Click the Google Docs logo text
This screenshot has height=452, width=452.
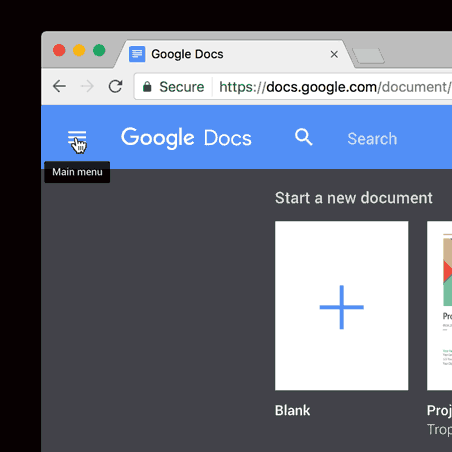[186, 138]
